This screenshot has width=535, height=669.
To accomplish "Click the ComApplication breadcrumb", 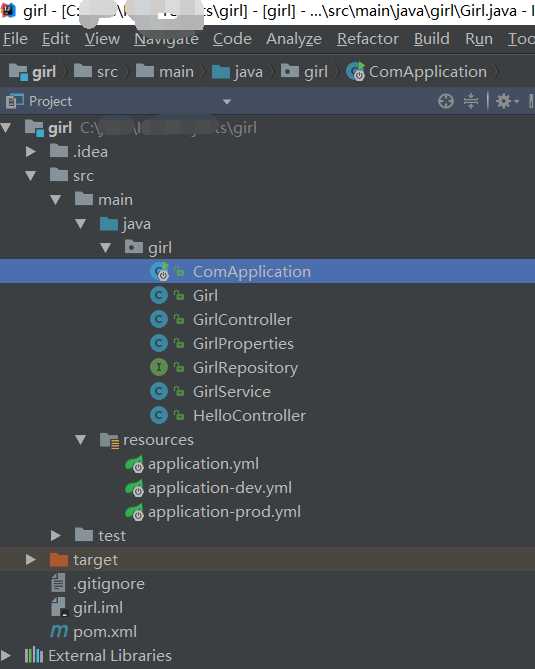I will click(x=416, y=72).
